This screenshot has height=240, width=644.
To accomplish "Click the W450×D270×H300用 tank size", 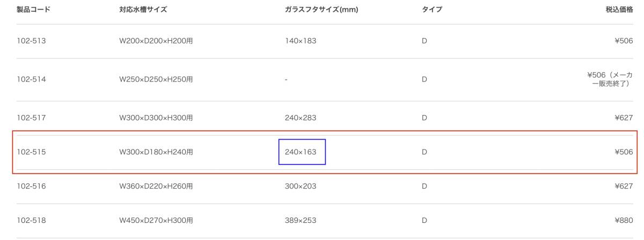I will point(156,221).
